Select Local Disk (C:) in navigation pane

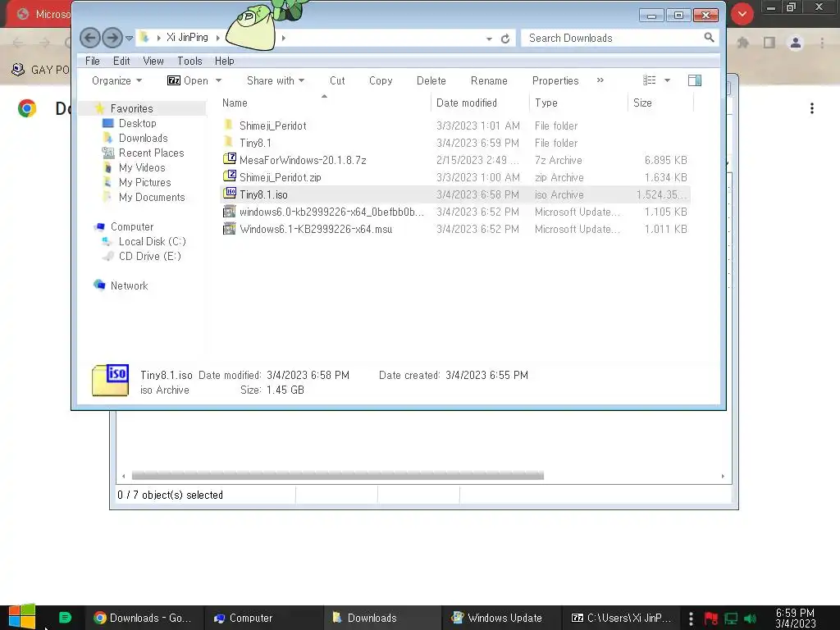coord(152,242)
